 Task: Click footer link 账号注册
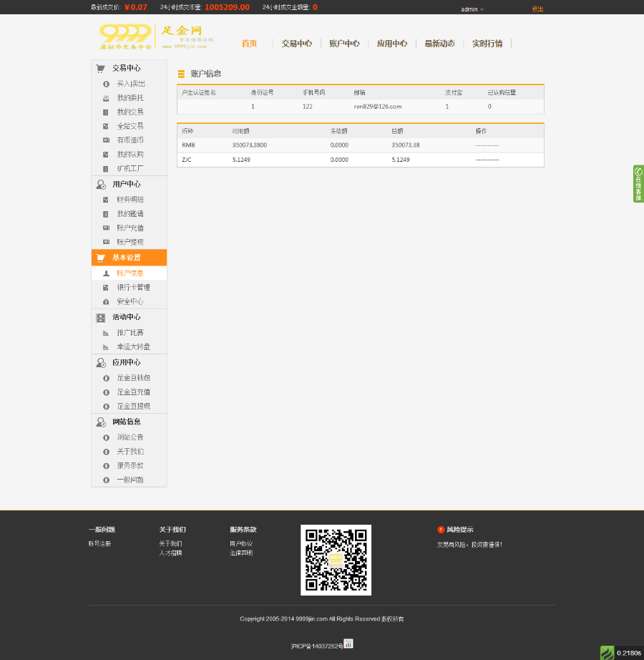tap(99, 544)
